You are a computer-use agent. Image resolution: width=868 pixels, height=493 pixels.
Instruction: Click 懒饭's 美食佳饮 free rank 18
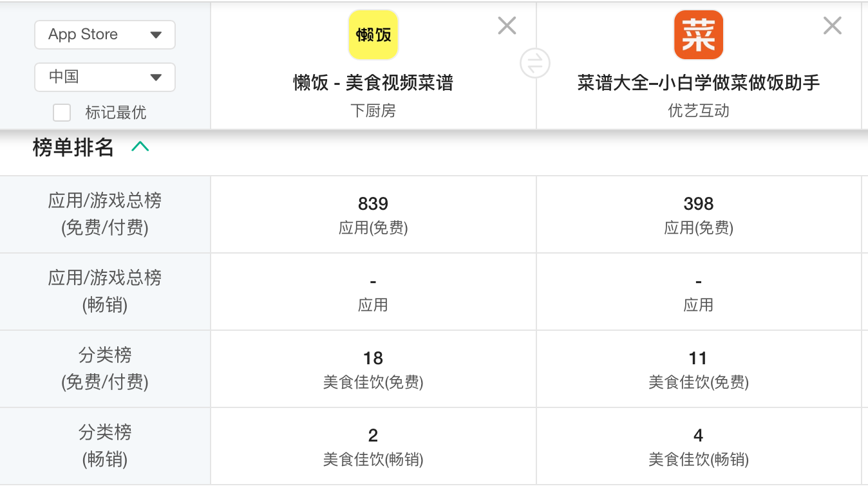click(373, 358)
